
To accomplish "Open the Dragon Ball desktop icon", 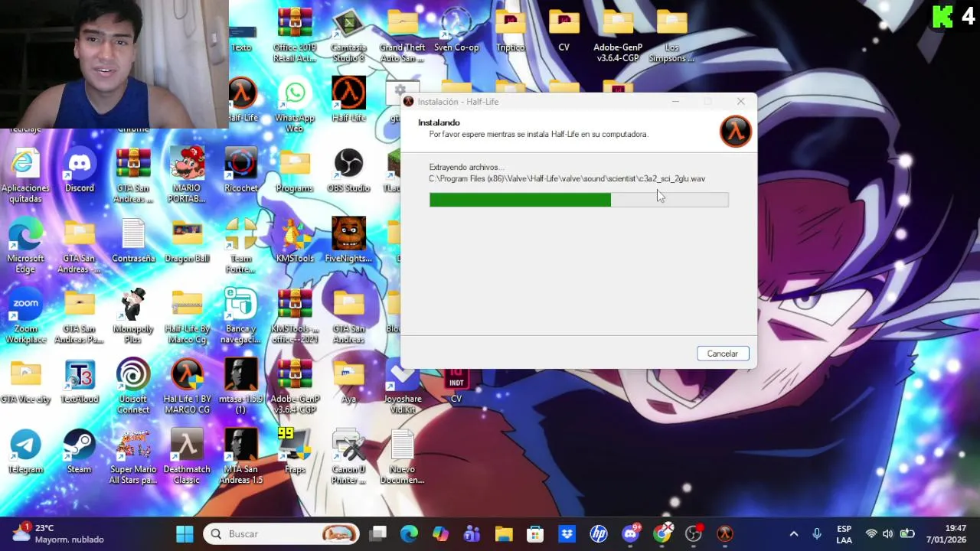I will [187, 242].
